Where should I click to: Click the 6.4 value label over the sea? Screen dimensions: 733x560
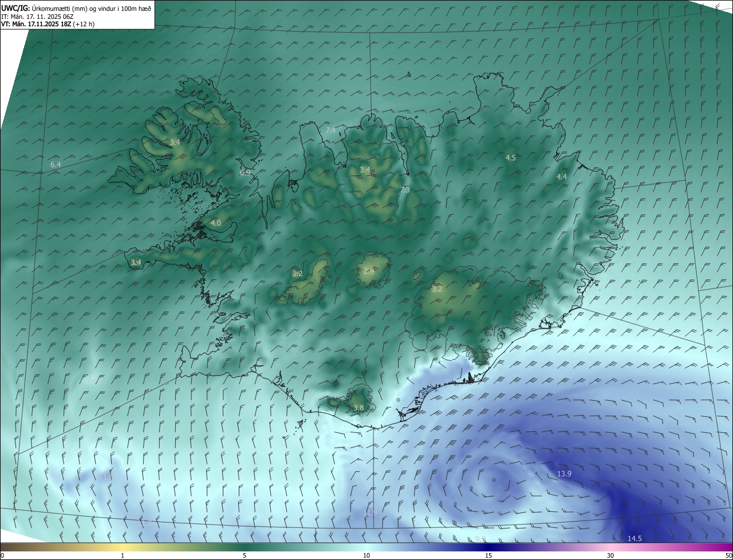tap(56, 165)
